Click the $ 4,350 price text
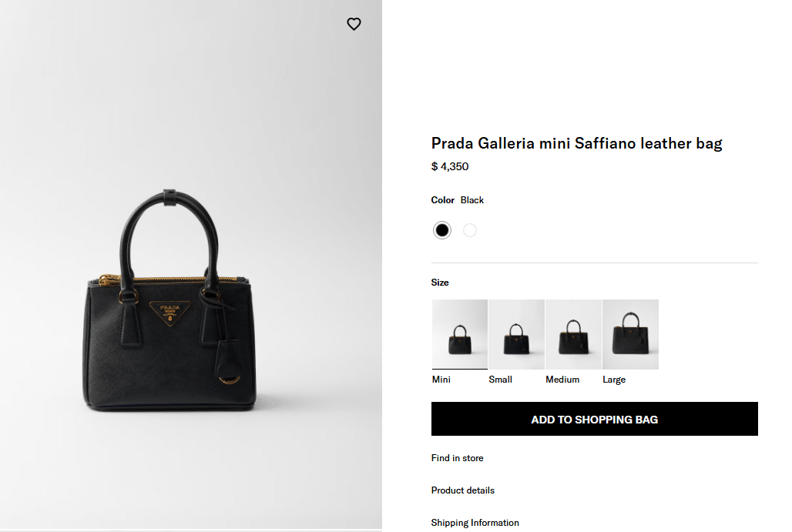This screenshot has width=792, height=532. pos(450,166)
